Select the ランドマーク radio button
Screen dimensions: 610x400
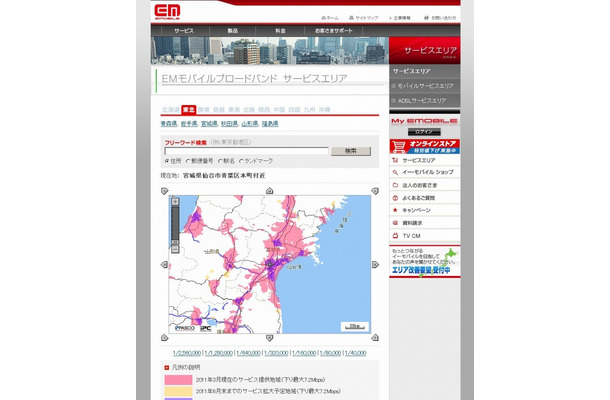(241, 161)
